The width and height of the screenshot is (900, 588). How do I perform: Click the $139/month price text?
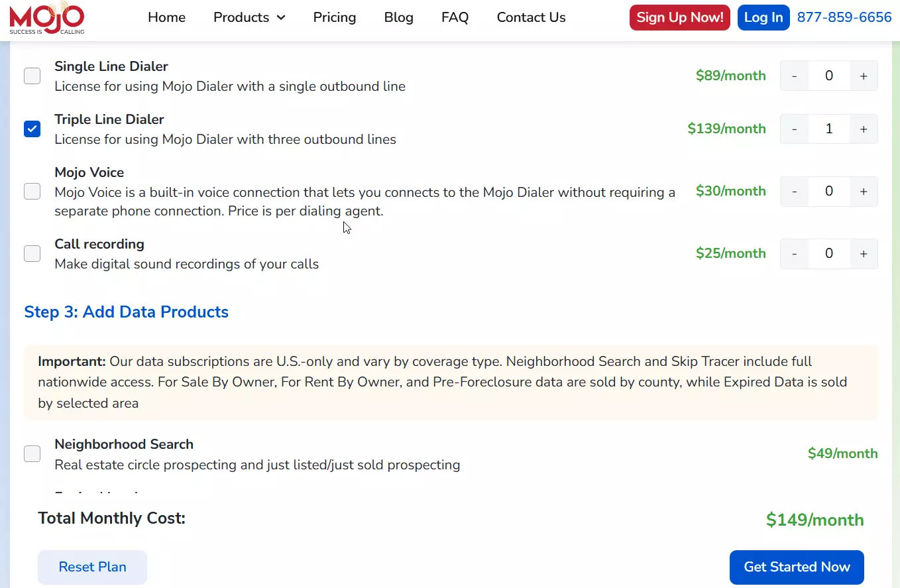click(726, 129)
